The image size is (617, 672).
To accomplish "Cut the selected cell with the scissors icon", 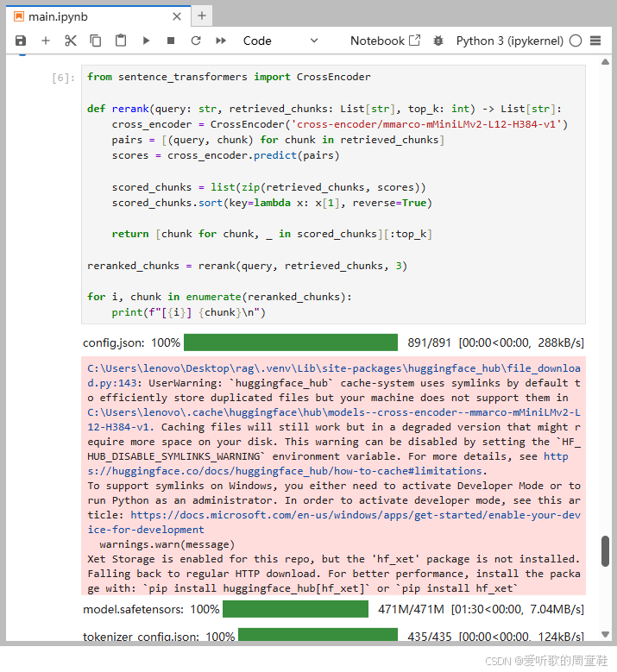I will [70, 41].
